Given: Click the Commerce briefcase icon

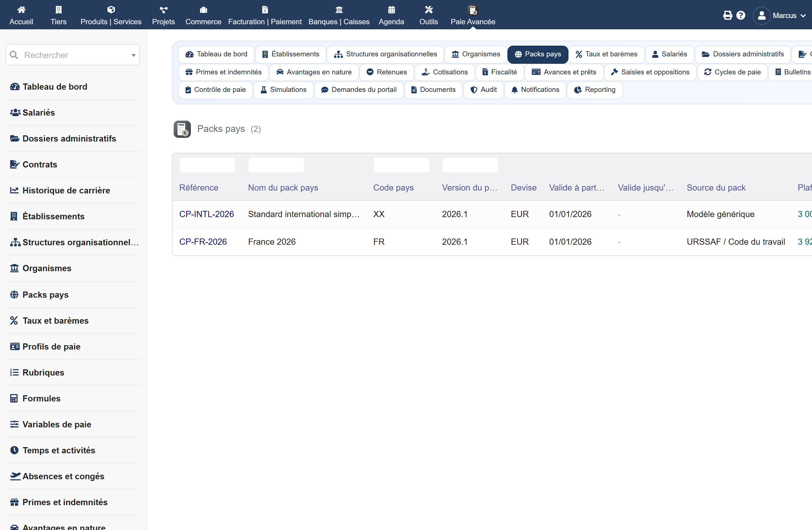Looking at the screenshot, I should [x=203, y=10].
